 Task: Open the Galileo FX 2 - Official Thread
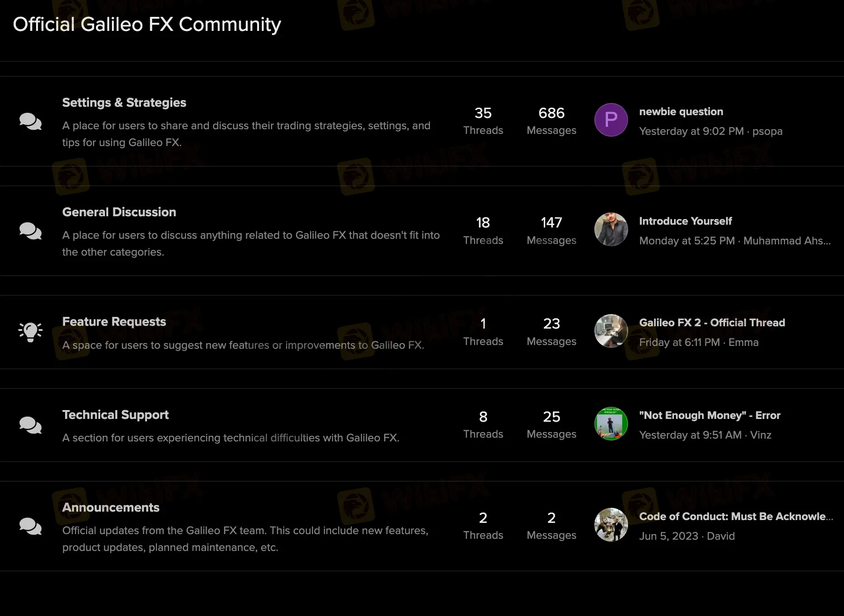(712, 323)
